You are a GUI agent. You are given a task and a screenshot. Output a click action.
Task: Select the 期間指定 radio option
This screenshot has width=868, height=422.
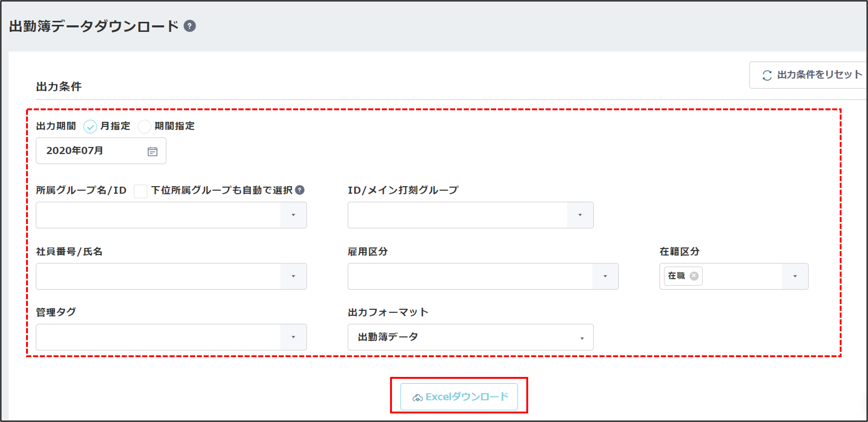tap(144, 127)
